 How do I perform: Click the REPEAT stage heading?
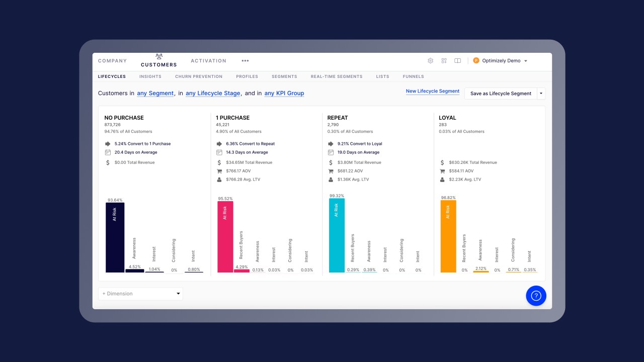[x=338, y=118]
